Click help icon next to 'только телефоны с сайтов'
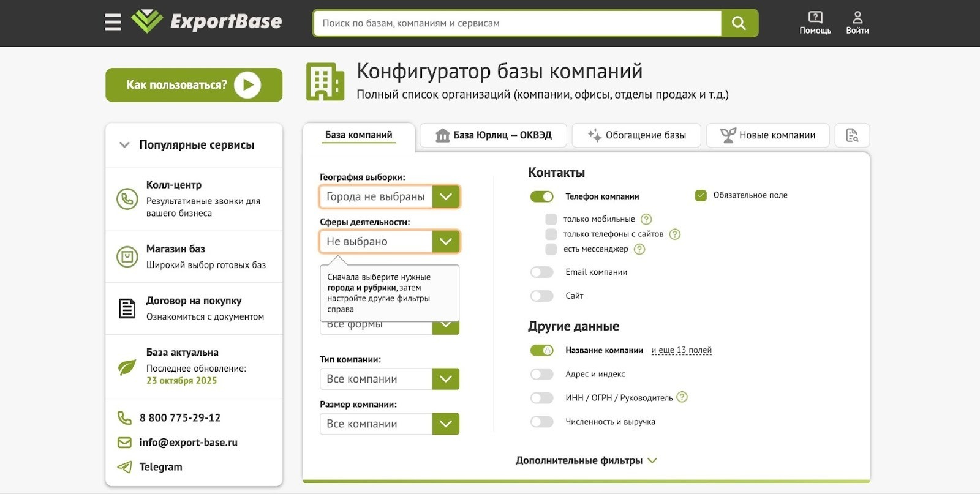The width and height of the screenshot is (980, 494). 675,234
